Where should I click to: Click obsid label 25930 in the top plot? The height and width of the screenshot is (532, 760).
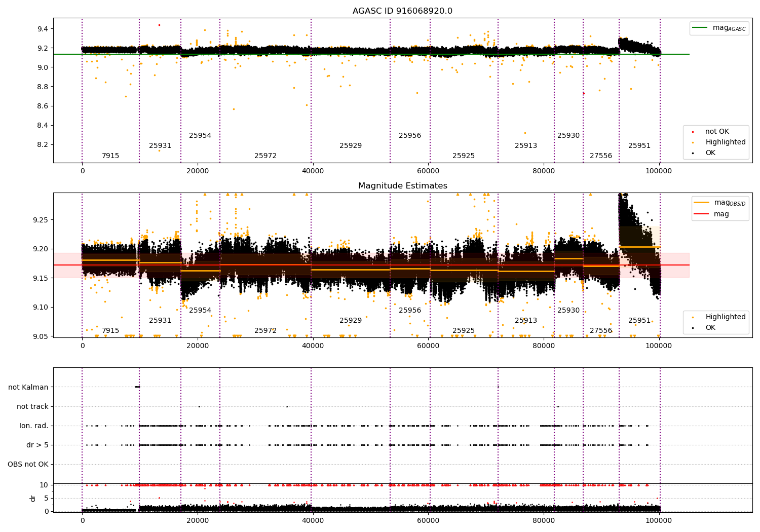coord(568,136)
